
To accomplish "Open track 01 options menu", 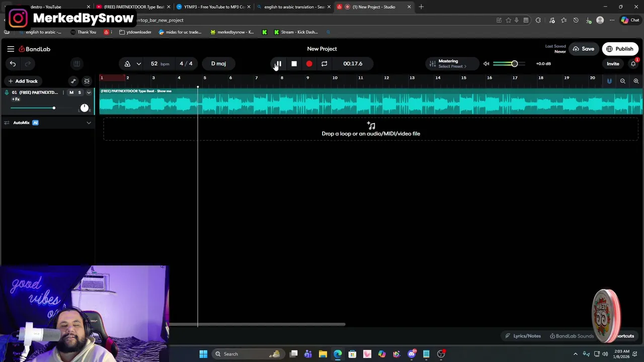I will pyautogui.click(x=63, y=93).
